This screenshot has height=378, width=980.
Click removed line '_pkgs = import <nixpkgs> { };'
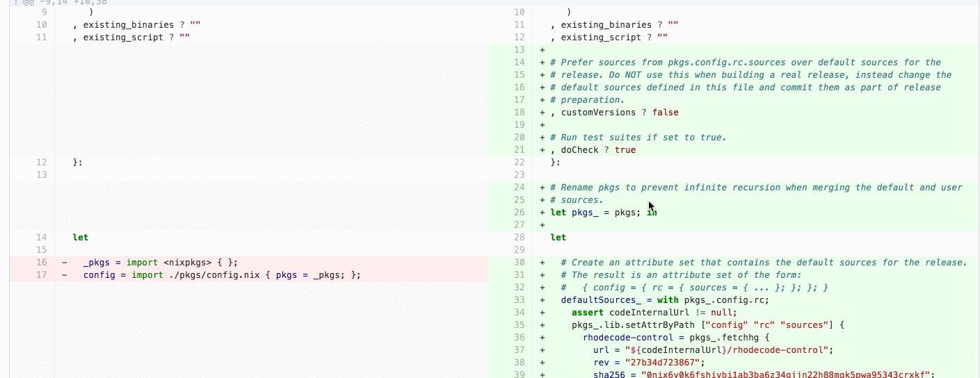161,263
